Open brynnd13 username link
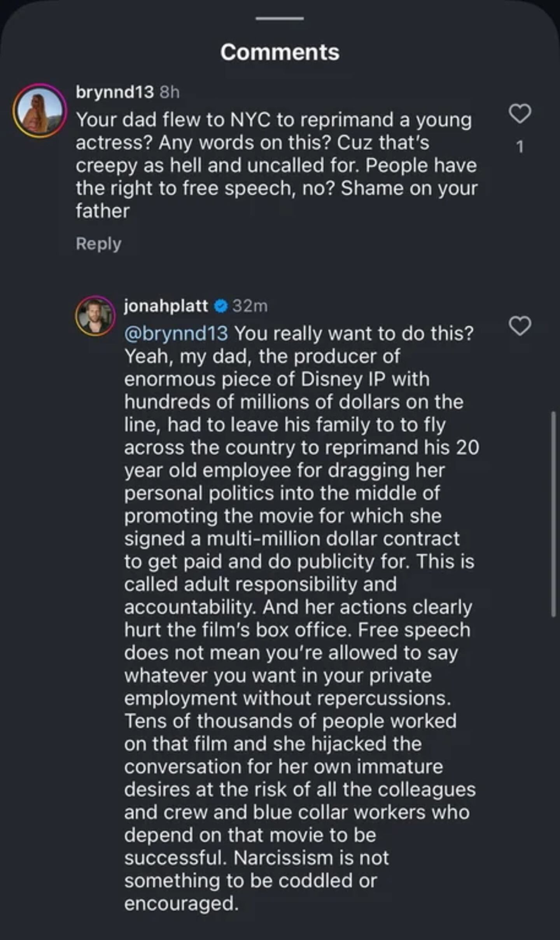 pyautogui.click(x=115, y=92)
